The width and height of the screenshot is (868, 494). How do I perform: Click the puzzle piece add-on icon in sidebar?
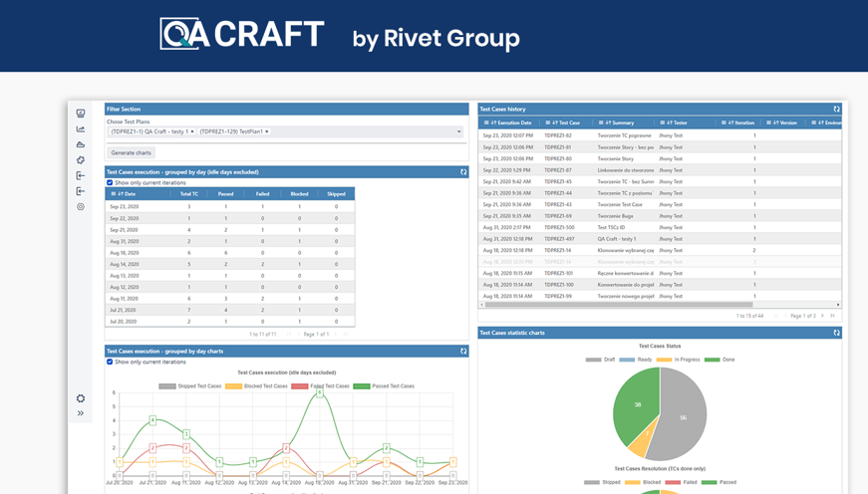pos(81,160)
